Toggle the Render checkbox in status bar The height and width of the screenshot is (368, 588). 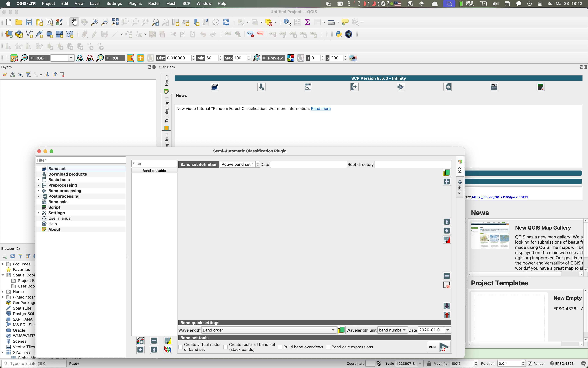point(530,364)
